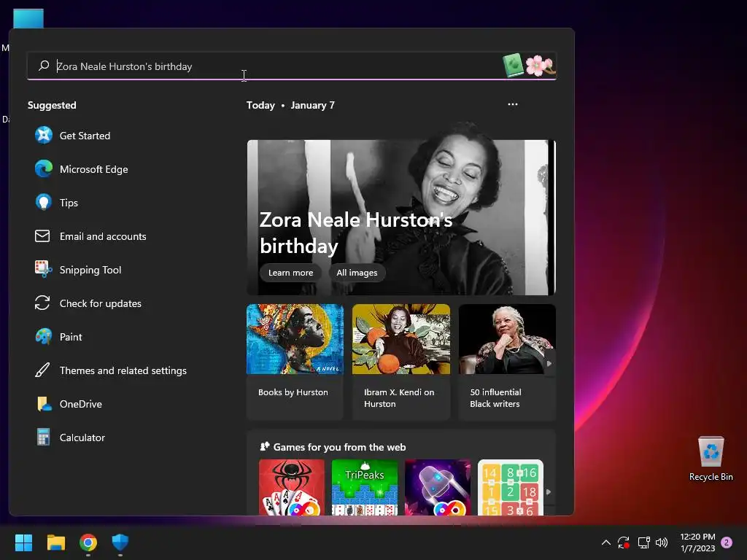
Task: Focus the search box reading Zora Neale Hurston's birthday
Action: coord(292,66)
